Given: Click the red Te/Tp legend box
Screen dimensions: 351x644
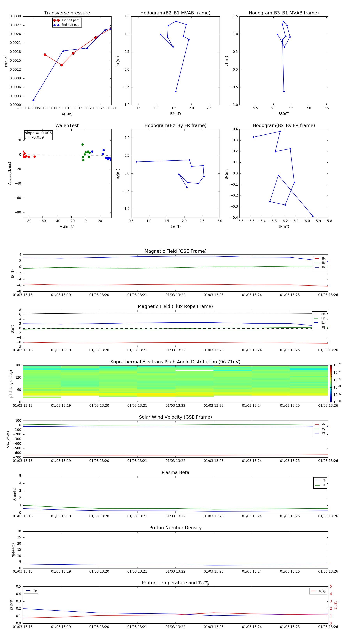Looking at the screenshot, I should click(318, 591).
